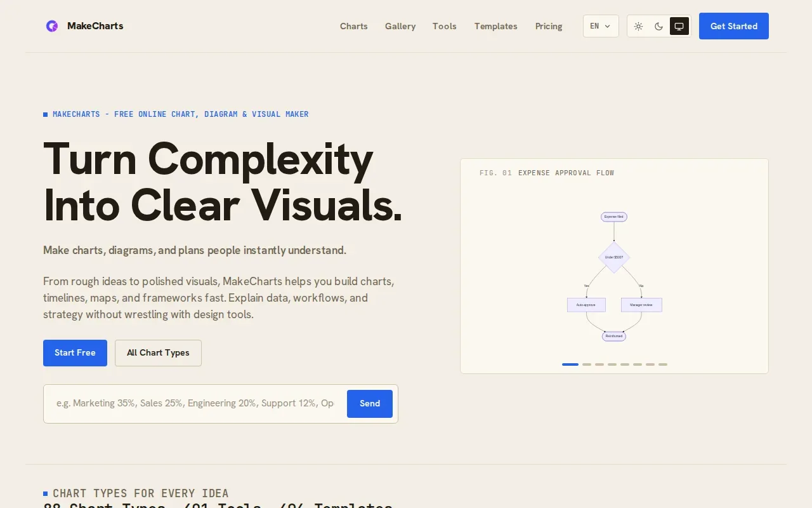The height and width of the screenshot is (508, 812).
Task: Click the MakeCharts logo icon
Action: point(52,26)
